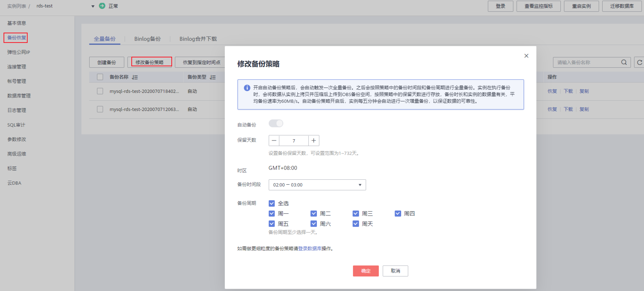The image size is (644, 291).
Task: Click the sort icon next to 备份名称 column
Action: (135, 77)
